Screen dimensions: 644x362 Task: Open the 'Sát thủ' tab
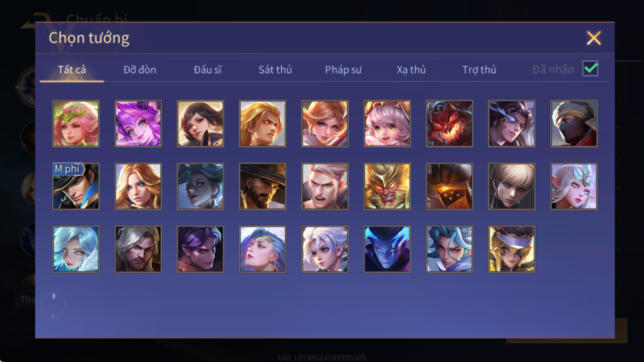coord(275,70)
